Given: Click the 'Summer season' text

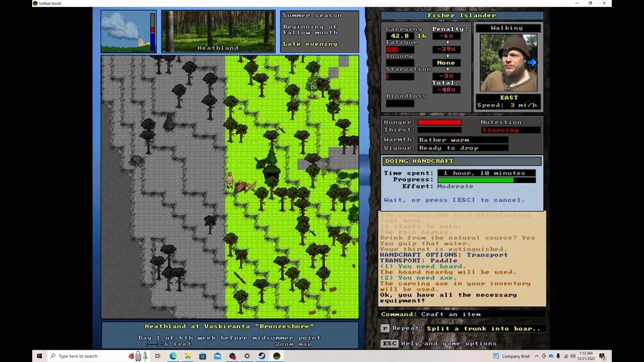Looking at the screenshot, I should click(312, 15).
